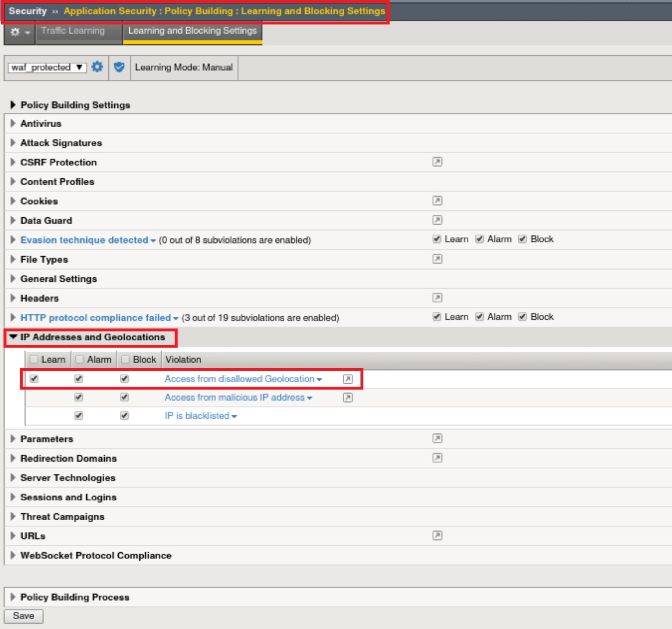Toggle Block checkbox for HTTP protocol compliance failed

tap(522, 317)
